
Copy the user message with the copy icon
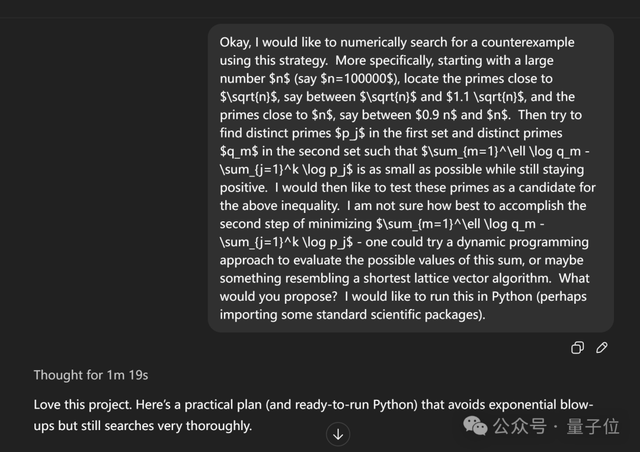coord(577,348)
